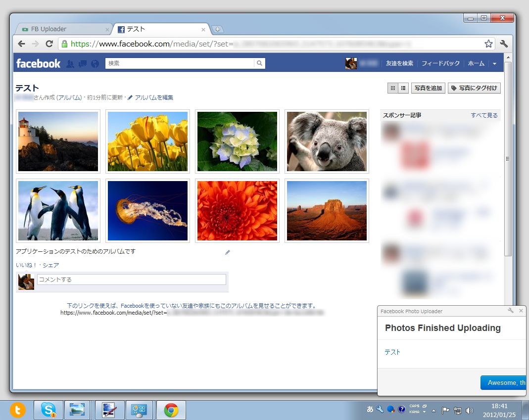This screenshot has height=420, width=529.
Task: Click the orange t app taskbar icon
Action: coord(17,410)
